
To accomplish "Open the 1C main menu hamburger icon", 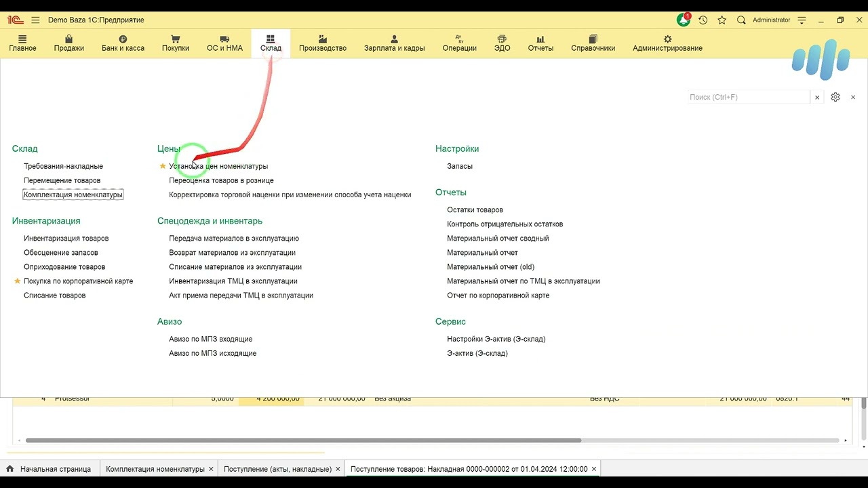I will 35,20.
